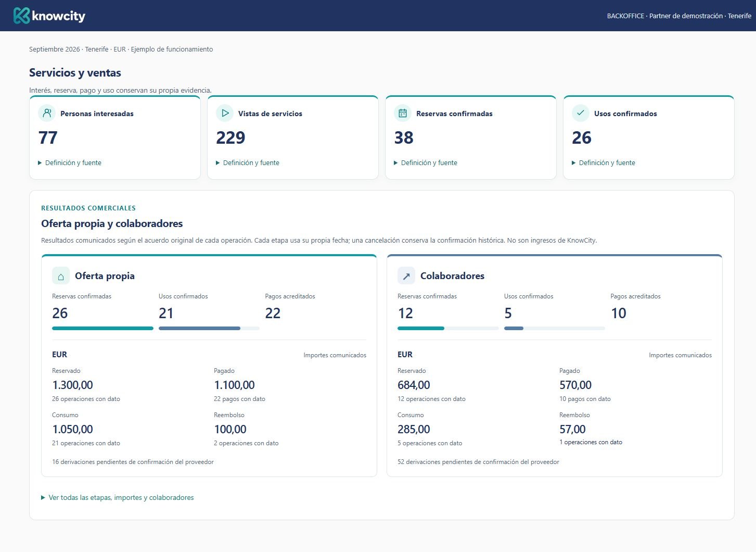Viewport: 756px width, 552px height.
Task: Click the Oferta propia y colaboradores heading
Action: pos(112,224)
